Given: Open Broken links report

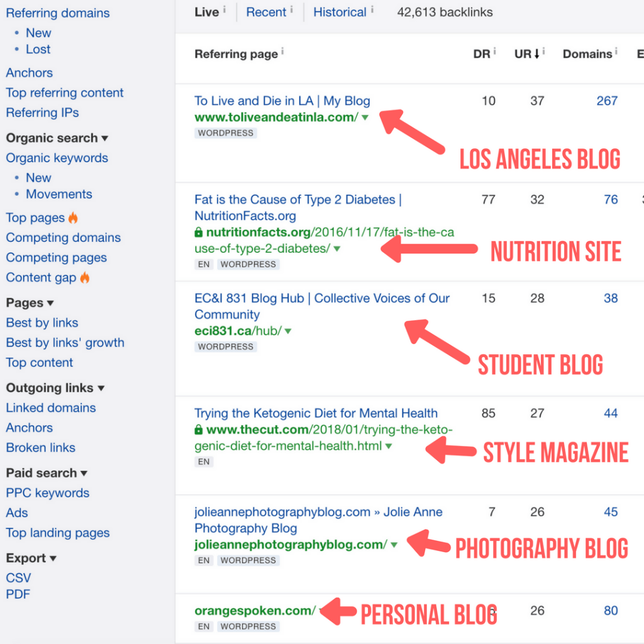Looking at the screenshot, I should (x=41, y=448).
